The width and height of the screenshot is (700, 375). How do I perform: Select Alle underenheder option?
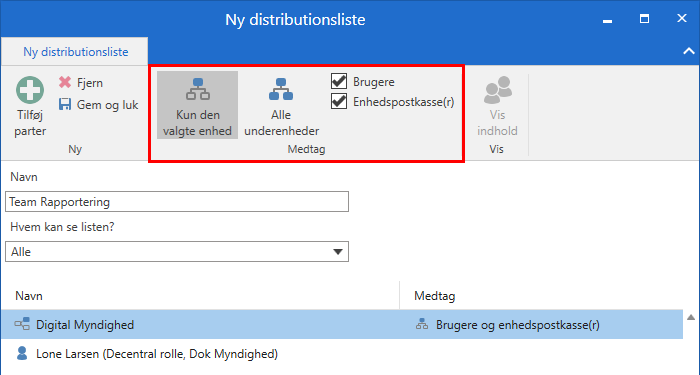click(281, 105)
